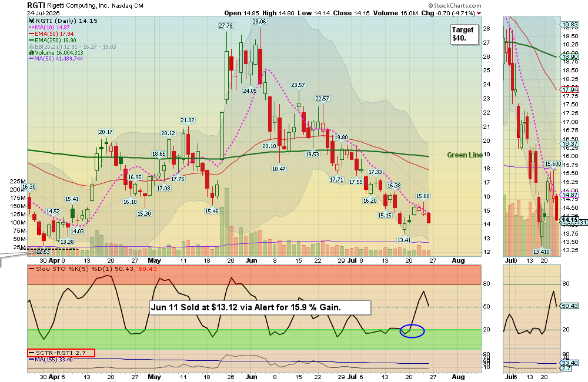Click the 'MA(50) 41,489,744' legend entry
588x382 pixels.
tap(56, 59)
